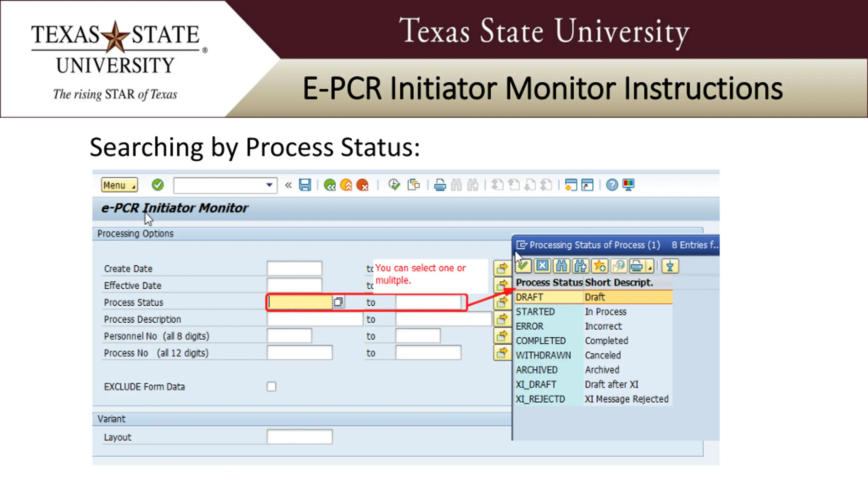Click the Find binoculars icon in main toolbar

point(456,185)
